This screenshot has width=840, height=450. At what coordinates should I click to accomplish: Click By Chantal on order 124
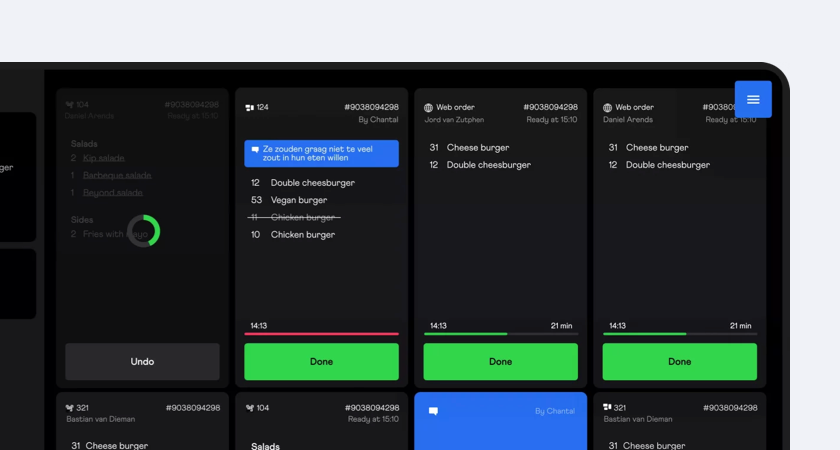pos(378,119)
